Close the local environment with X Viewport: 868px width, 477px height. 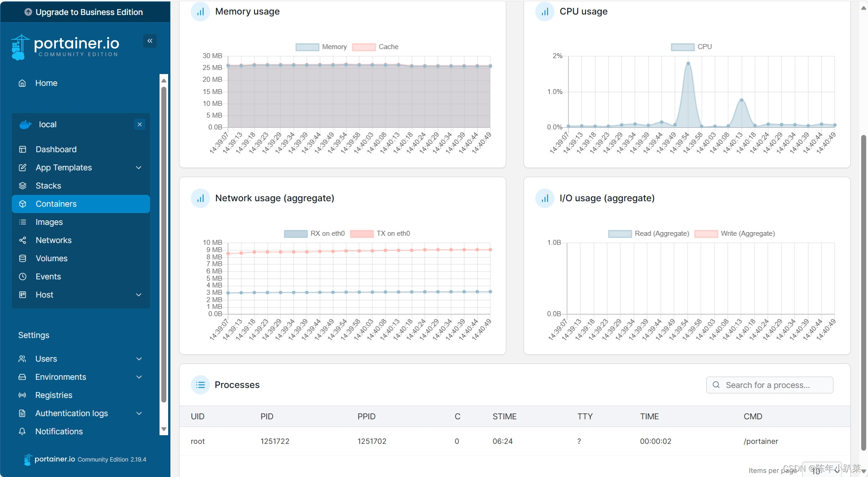coord(140,124)
